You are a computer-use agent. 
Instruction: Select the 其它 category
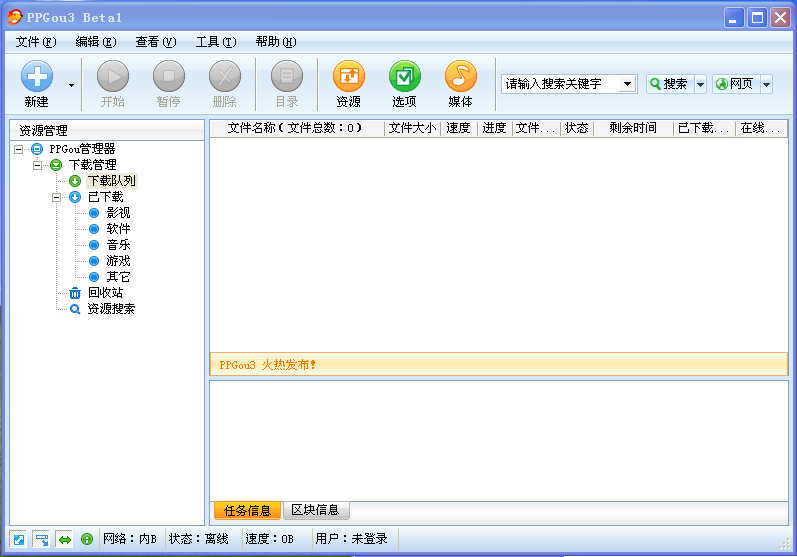(118, 276)
